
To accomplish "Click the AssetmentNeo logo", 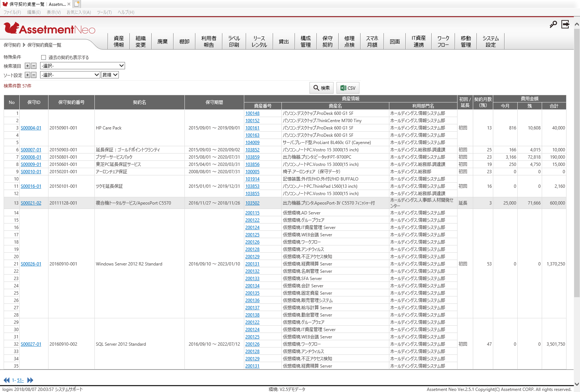I will (50, 28).
